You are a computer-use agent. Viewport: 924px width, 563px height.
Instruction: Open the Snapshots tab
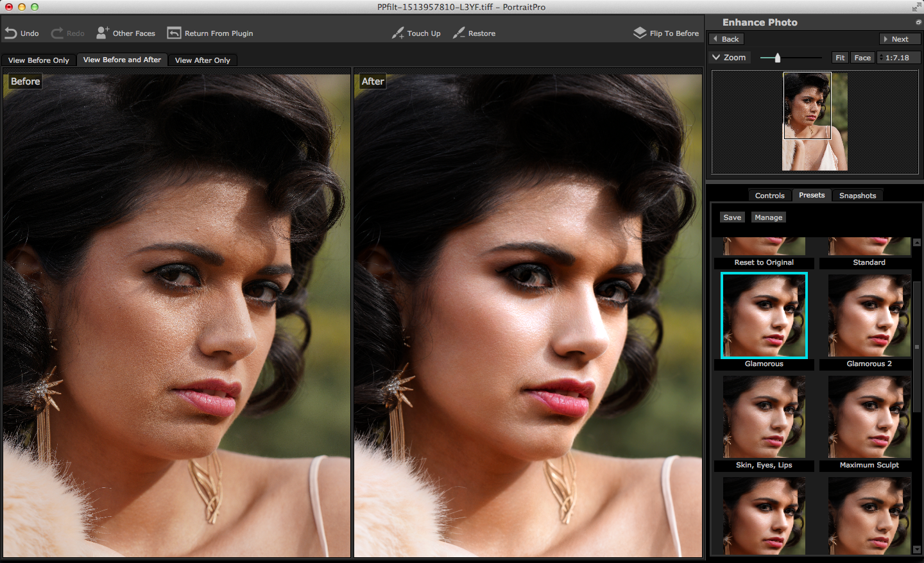pyautogui.click(x=857, y=196)
